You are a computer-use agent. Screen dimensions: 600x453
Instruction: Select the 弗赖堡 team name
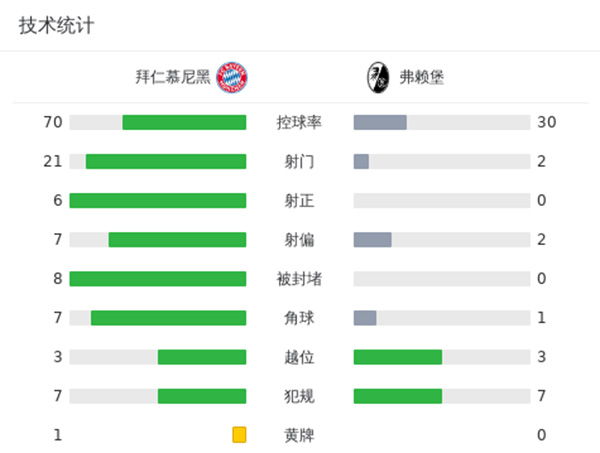point(422,77)
